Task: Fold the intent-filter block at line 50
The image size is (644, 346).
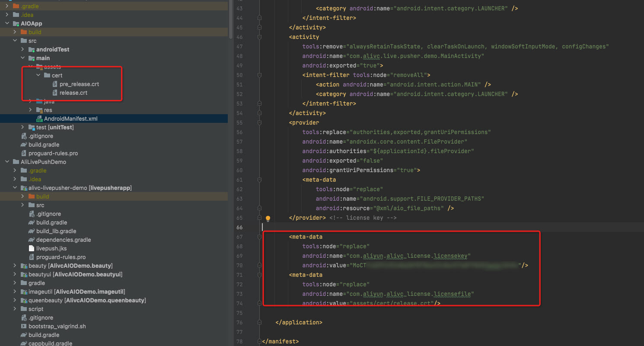Action: click(259, 75)
